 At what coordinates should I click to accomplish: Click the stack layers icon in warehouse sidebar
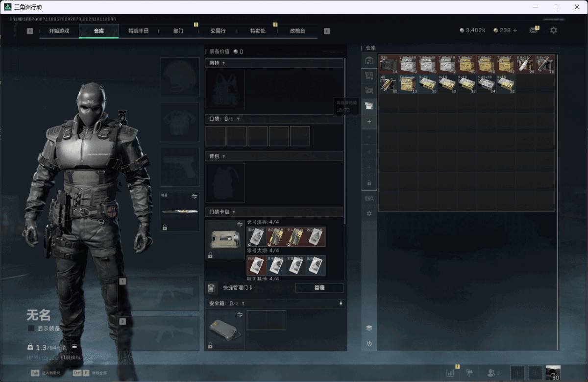(x=369, y=328)
